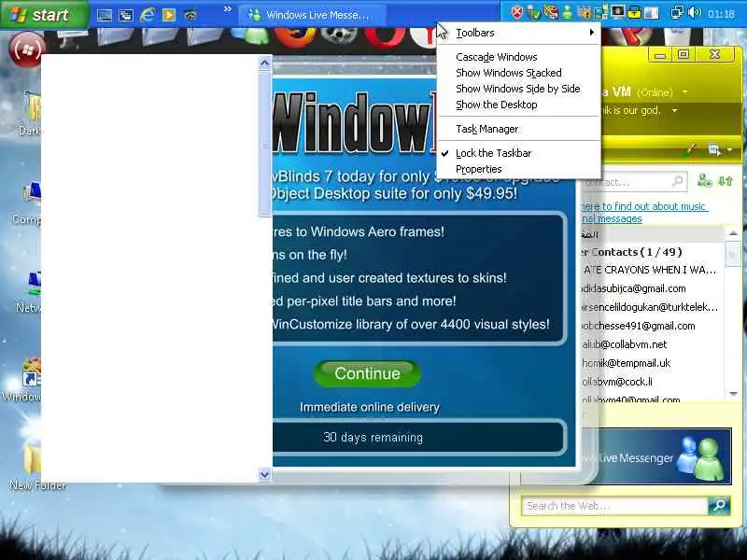This screenshot has width=747, height=560.
Task: Click the web search magnifier button
Action: (x=719, y=505)
